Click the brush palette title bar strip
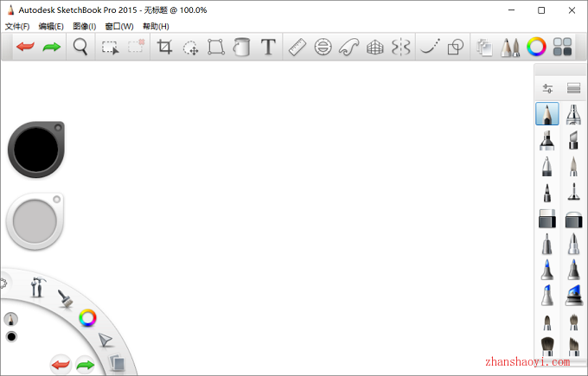The image size is (588, 376). 559,70
